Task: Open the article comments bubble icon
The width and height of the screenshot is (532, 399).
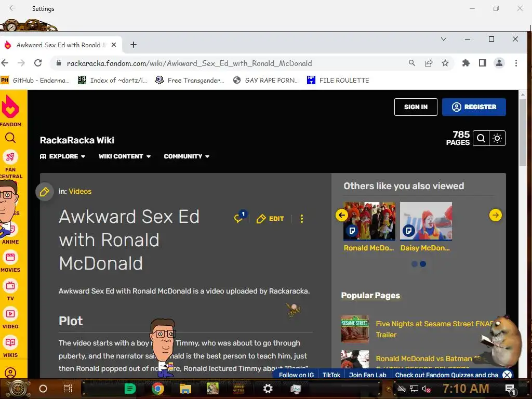Action: tap(239, 218)
